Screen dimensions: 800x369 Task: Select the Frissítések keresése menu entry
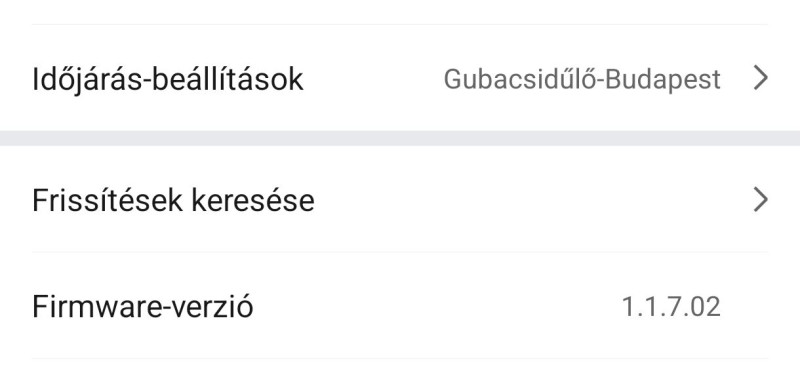400,199
